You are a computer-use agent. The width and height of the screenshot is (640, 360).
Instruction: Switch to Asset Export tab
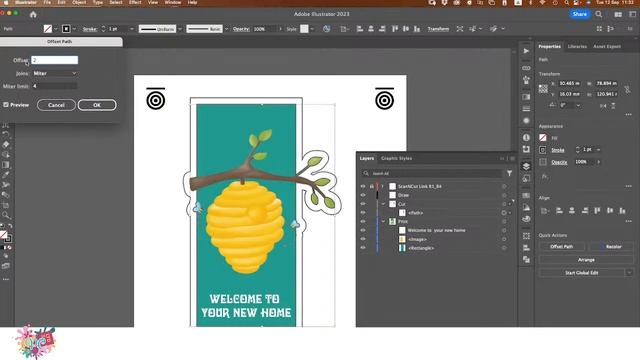(x=607, y=47)
